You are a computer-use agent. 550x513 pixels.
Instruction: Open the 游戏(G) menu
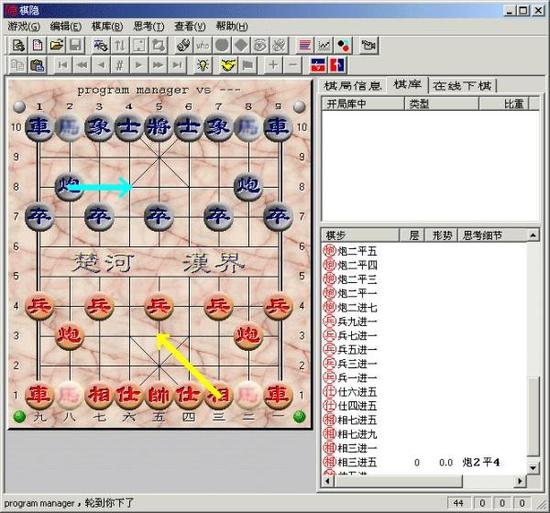[24, 26]
